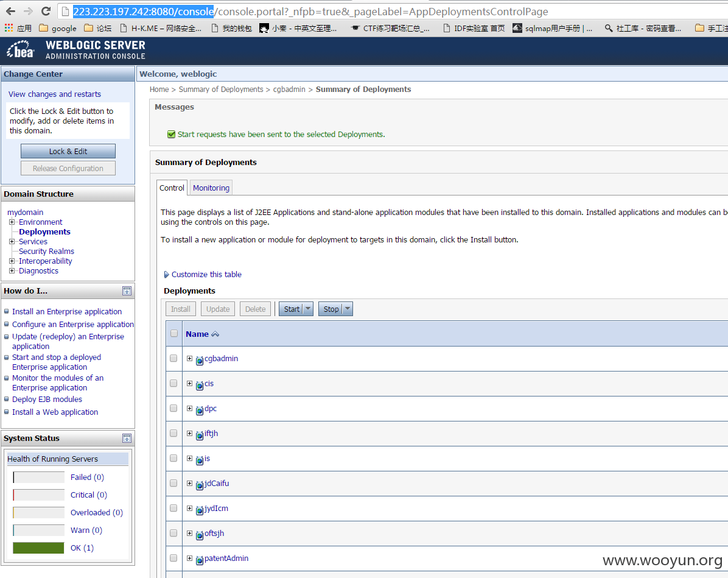728x578 pixels.
Task: Expand the Environment tree node
Action: pos(12,222)
